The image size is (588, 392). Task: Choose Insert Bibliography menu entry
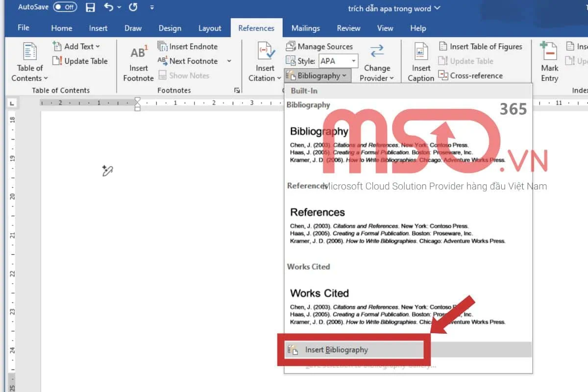[336, 349]
